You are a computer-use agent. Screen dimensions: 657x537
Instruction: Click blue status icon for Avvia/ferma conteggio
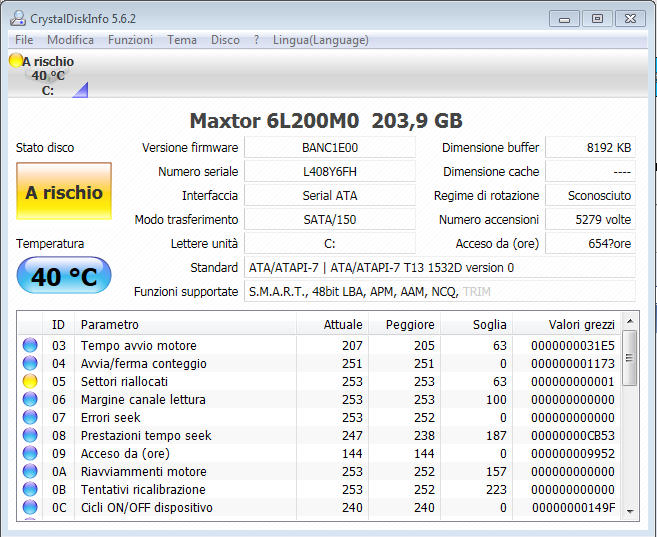pyautogui.click(x=30, y=363)
